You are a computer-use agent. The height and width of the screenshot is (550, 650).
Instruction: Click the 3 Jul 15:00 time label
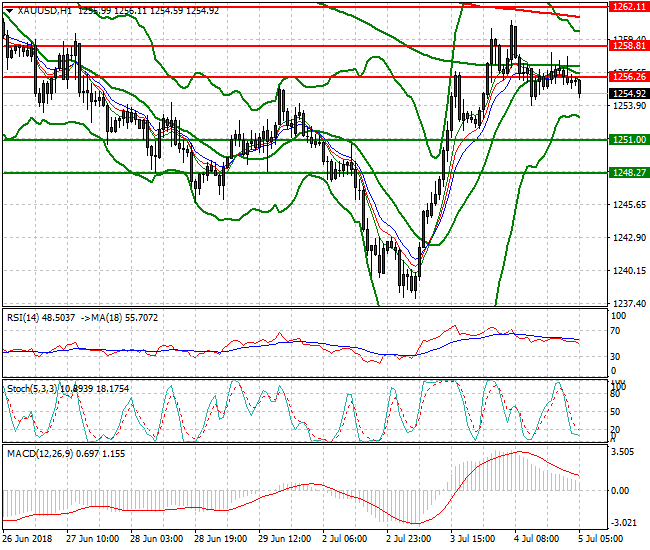(473, 538)
